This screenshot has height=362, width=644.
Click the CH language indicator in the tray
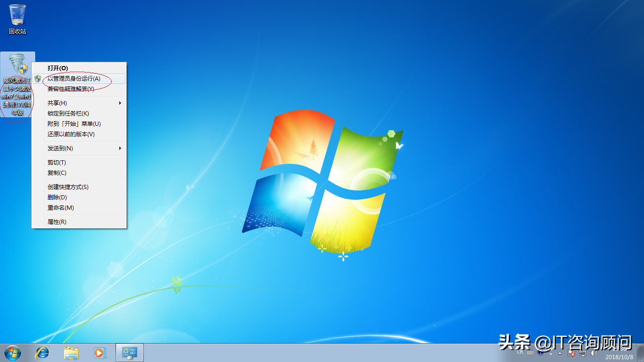(x=520, y=352)
